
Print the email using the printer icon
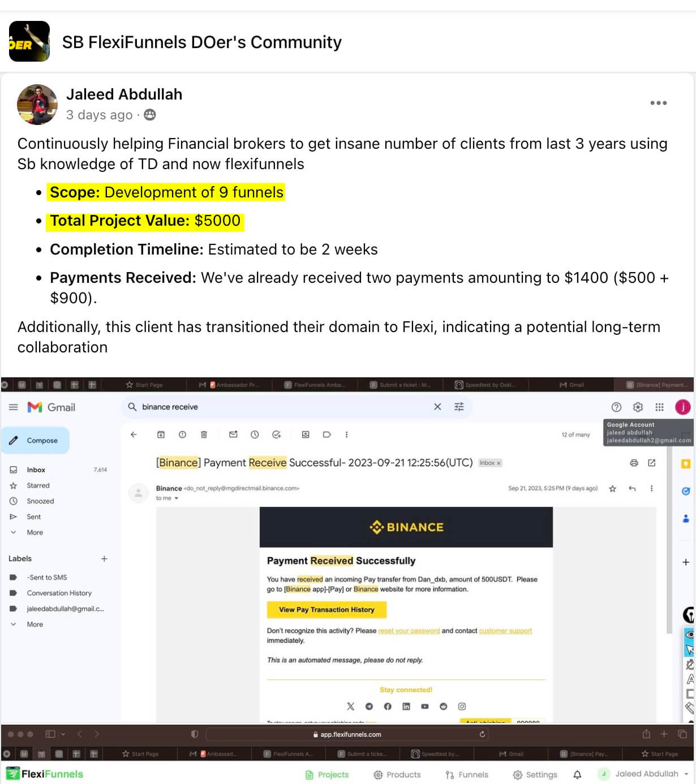(634, 463)
